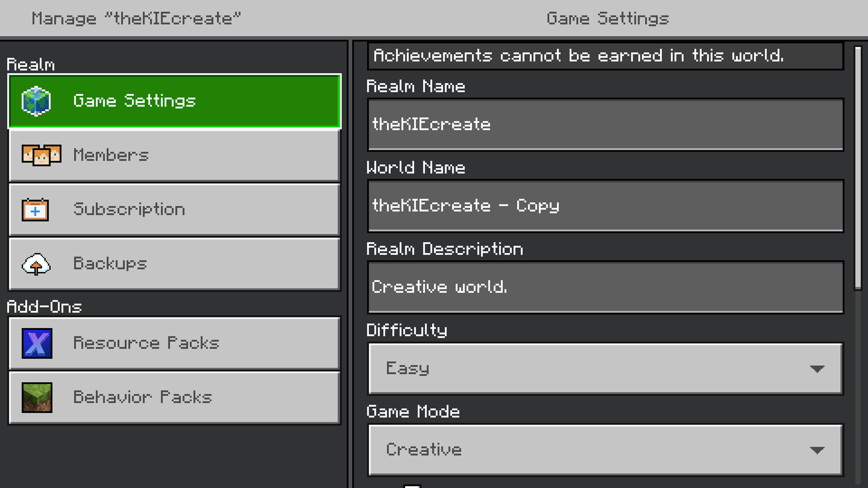Click the arrow on the Game Mode dropdown
This screenshot has height=488, width=868.
(x=817, y=450)
